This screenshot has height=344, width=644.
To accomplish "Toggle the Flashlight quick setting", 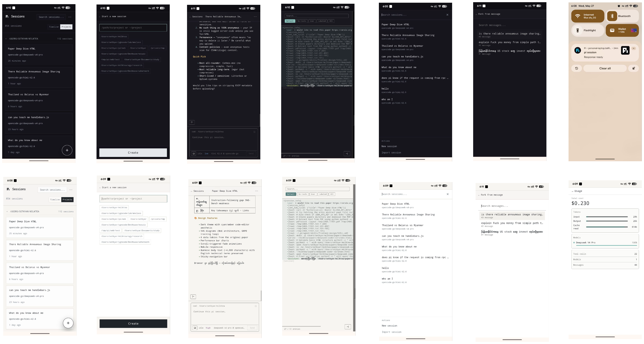I will [588, 30].
